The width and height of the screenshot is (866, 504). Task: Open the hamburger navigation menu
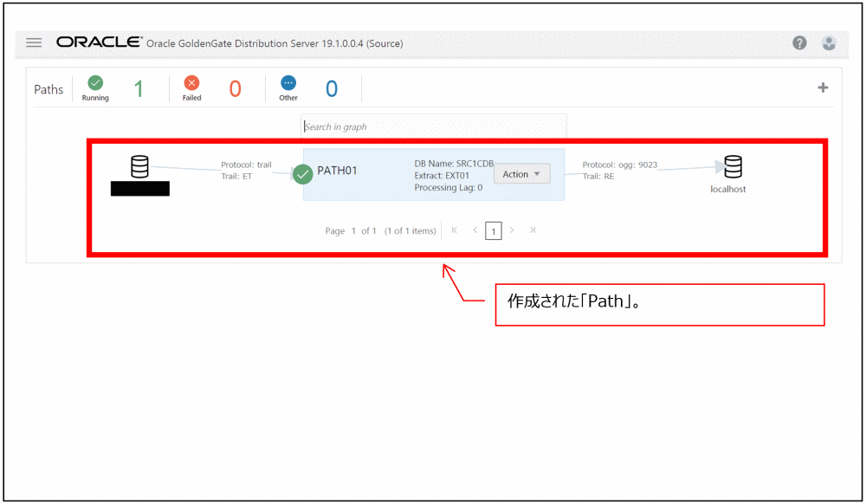click(x=34, y=42)
